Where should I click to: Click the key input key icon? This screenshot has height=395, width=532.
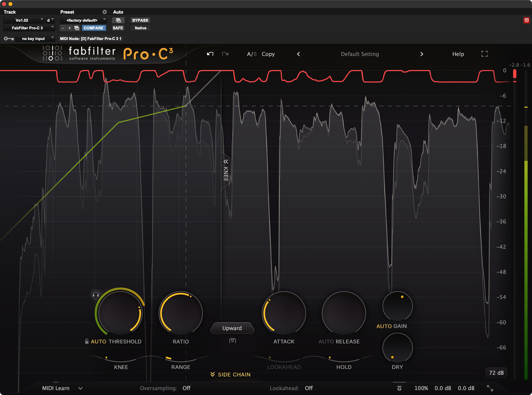pyautogui.click(x=9, y=39)
